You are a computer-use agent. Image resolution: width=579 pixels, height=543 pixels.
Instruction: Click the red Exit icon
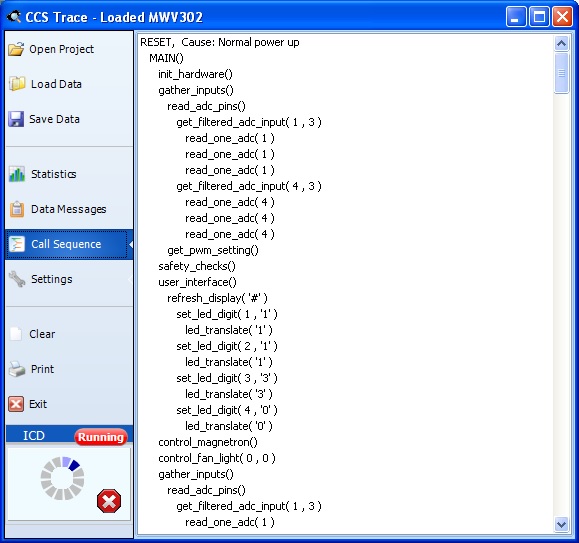point(16,404)
